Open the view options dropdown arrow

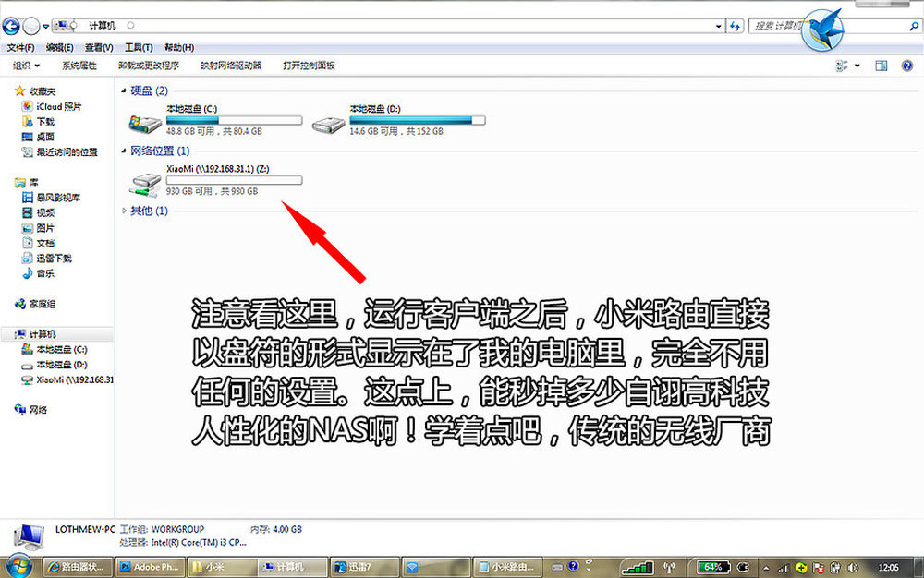[x=857, y=66]
